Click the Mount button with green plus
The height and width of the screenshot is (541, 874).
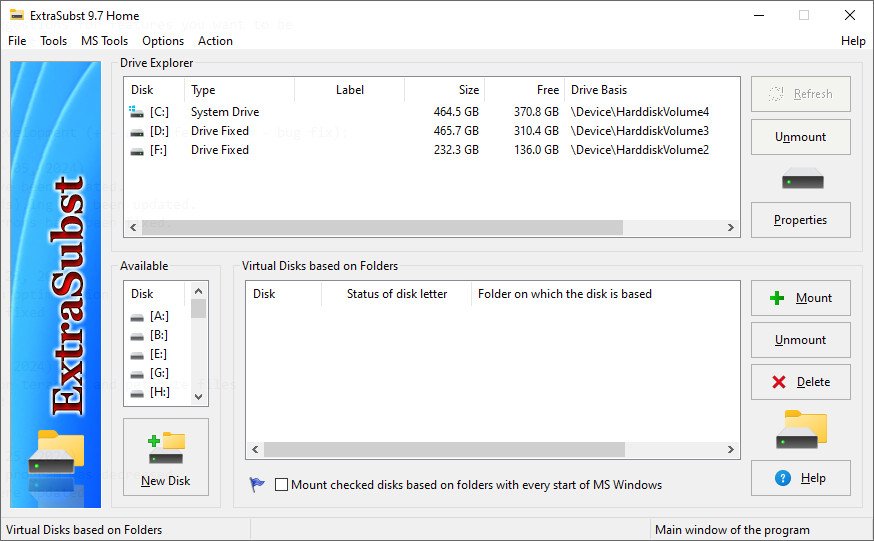[800, 298]
